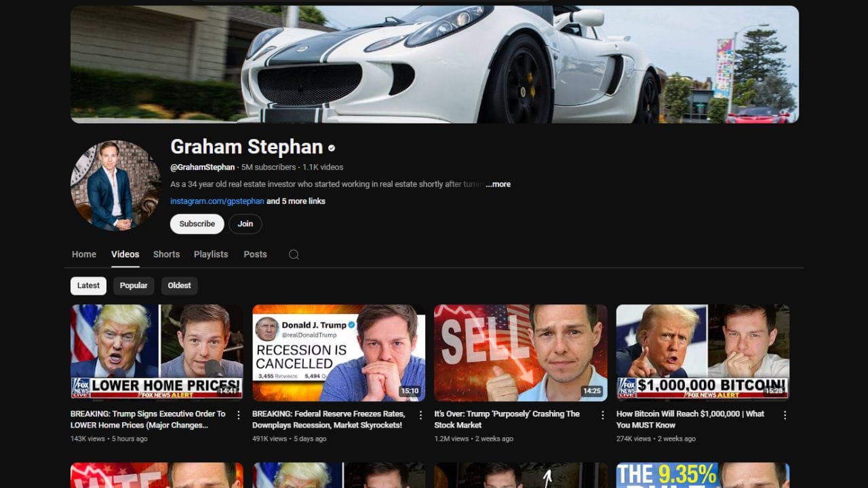Click the 14:41 duration badge

click(228, 391)
